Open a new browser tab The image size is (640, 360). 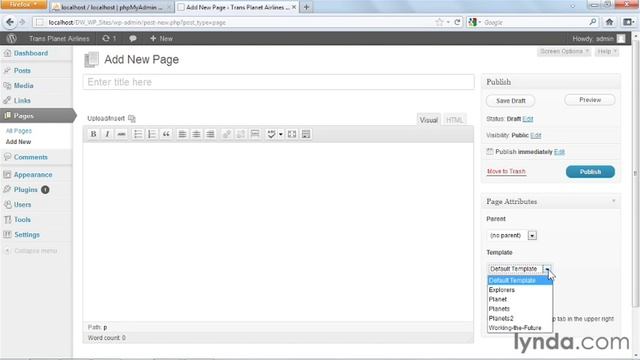[x=306, y=7]
